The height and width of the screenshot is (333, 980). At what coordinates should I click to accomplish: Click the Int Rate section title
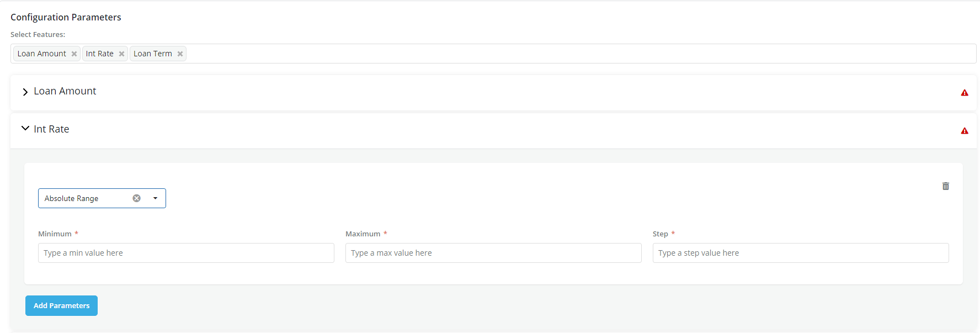coord(51,129)
